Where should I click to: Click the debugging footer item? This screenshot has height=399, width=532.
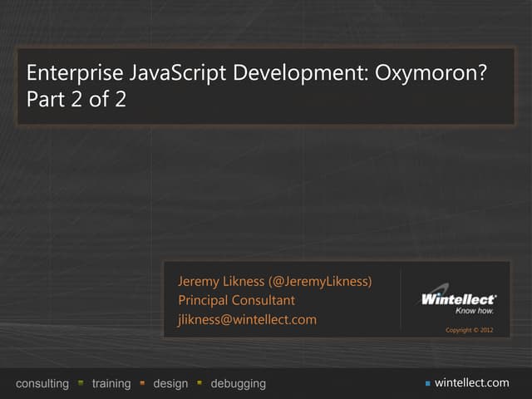(x=238, y=383)
